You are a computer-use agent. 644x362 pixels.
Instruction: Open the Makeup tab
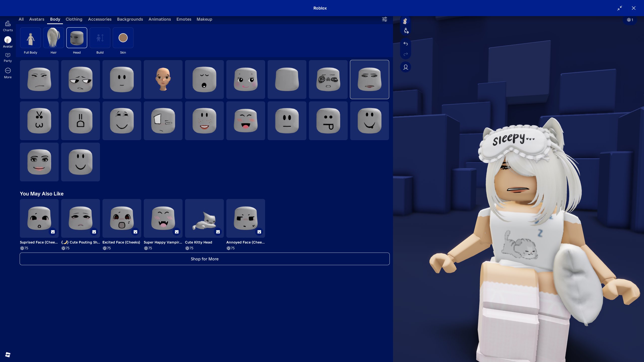(x=204, y=19)
